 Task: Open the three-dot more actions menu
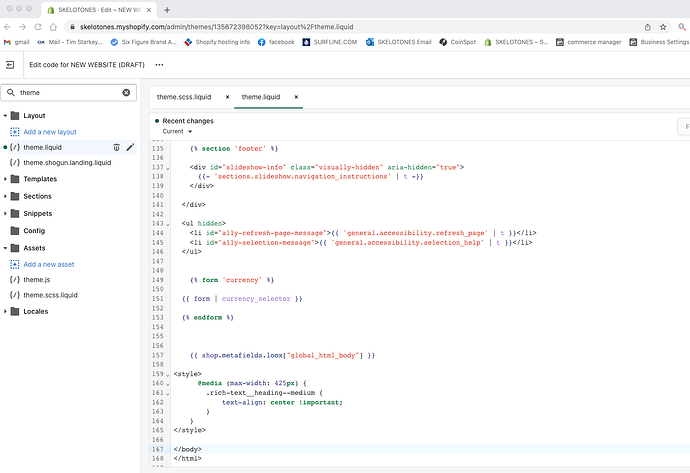[159, 64]
